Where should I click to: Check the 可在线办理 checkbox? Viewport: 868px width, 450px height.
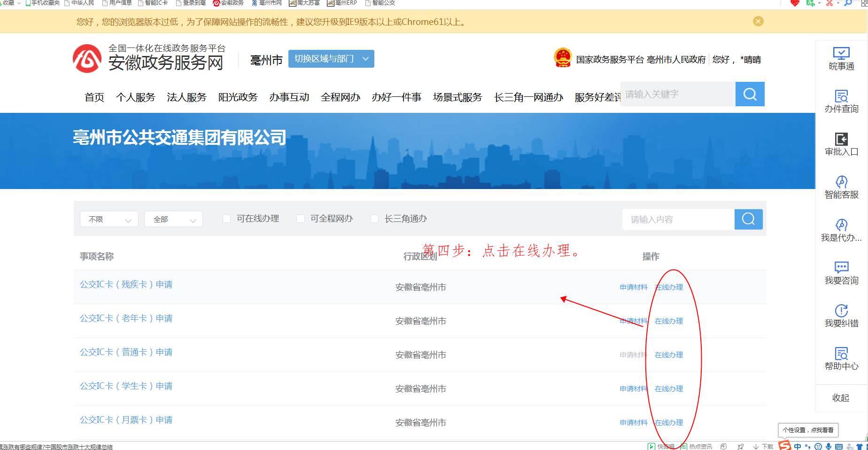click(226, 219)
